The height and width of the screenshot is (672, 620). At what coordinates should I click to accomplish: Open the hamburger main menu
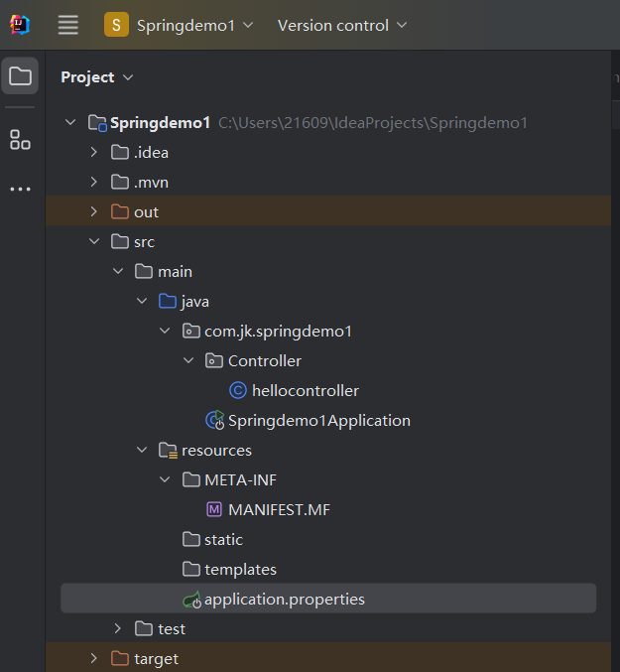pyautogui.click(x=68, y=25)
